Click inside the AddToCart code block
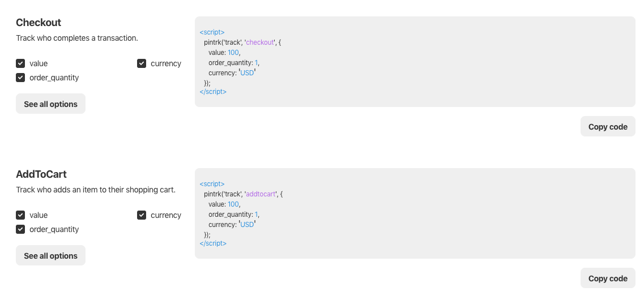 (415, 213)
